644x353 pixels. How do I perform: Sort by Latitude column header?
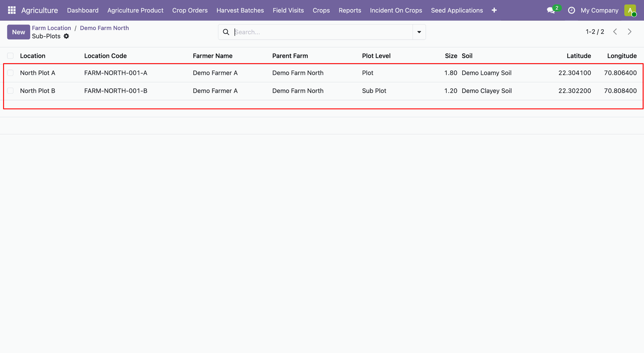point(579,56)
